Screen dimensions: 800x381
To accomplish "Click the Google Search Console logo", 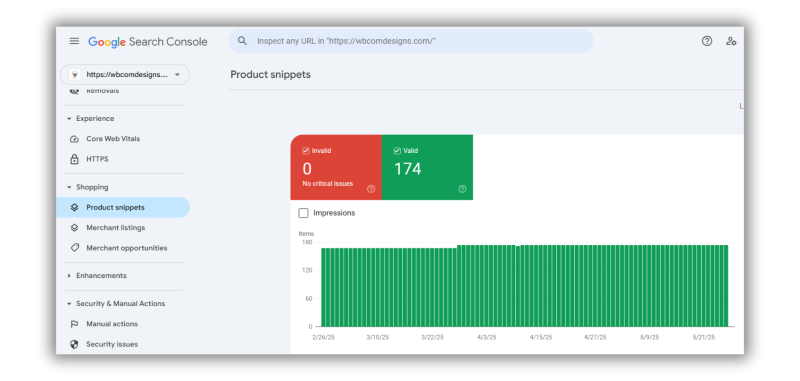I will 147,42.
